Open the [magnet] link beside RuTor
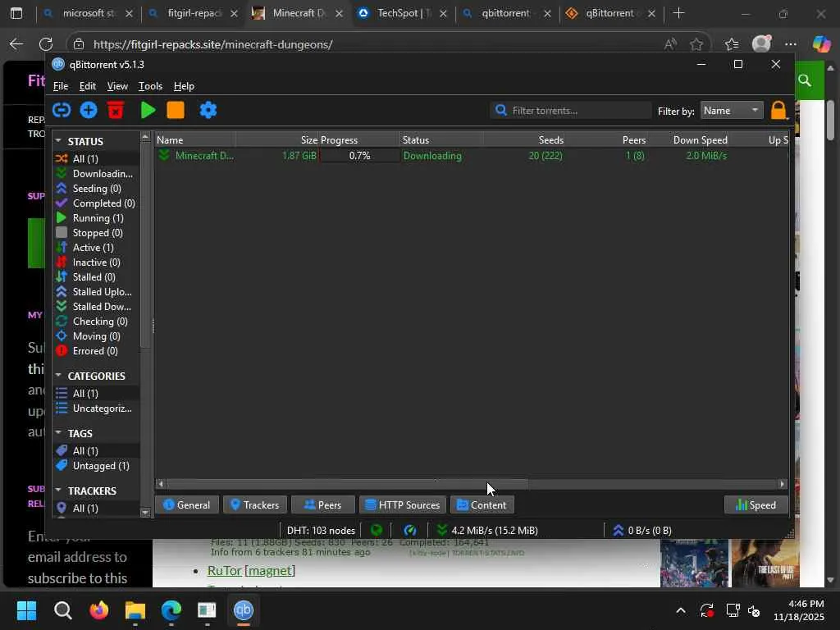 pyautogui.click(x=269, y=571)
